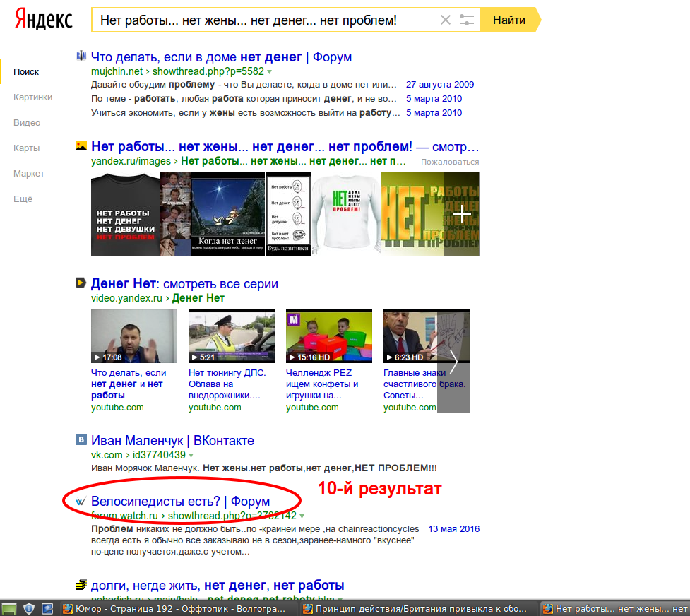Open video.yandex.ru Денег Нет URL
The height and width of the screenshot is (616, 690).
157,298
